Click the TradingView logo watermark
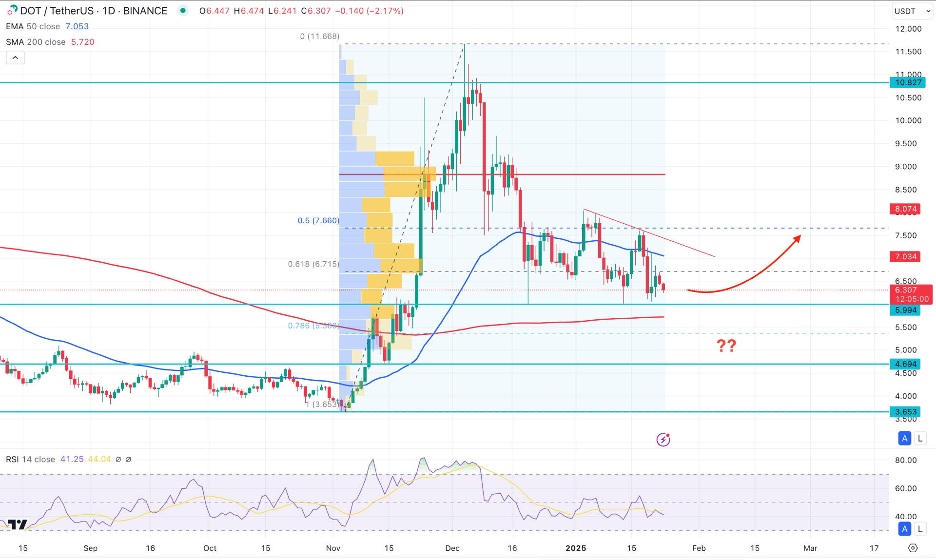The image size is (936, 560). [18, 524]
